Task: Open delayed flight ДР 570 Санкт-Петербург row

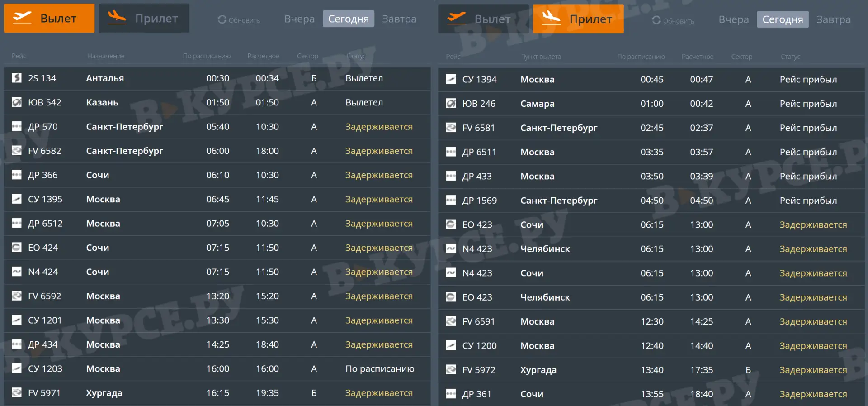Action: coord(217,127)
